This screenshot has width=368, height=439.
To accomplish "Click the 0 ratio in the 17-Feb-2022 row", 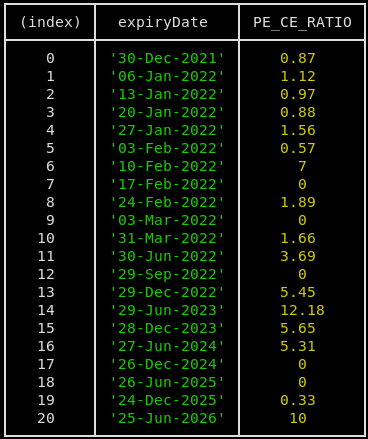I will coord(302,184).
